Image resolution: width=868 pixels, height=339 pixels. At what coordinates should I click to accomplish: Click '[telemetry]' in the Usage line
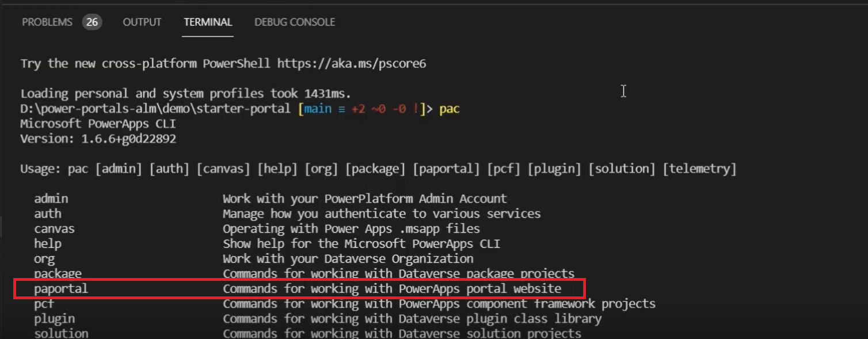click(x=699, y=169)
